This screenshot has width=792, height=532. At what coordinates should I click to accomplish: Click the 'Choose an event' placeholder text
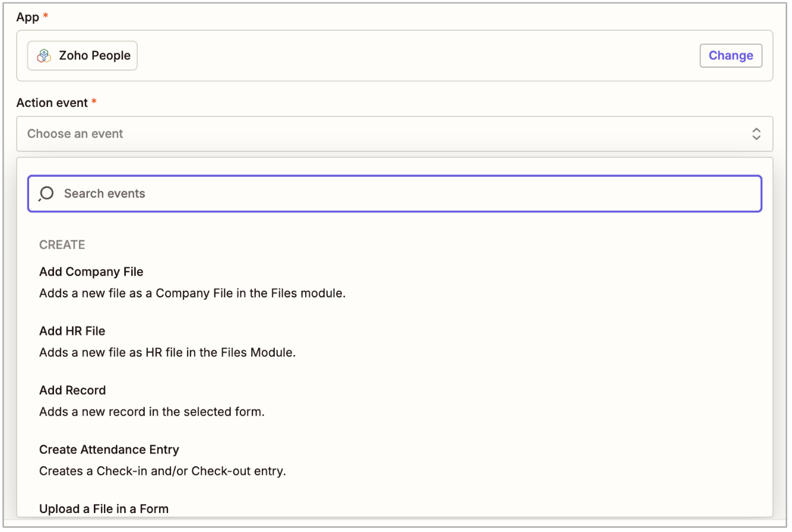tap(75, 134)
